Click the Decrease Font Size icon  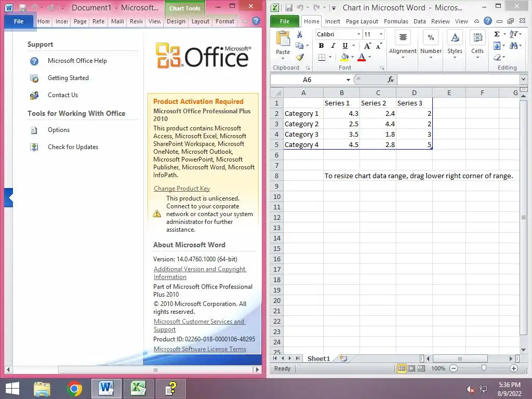tap(379, 46)
